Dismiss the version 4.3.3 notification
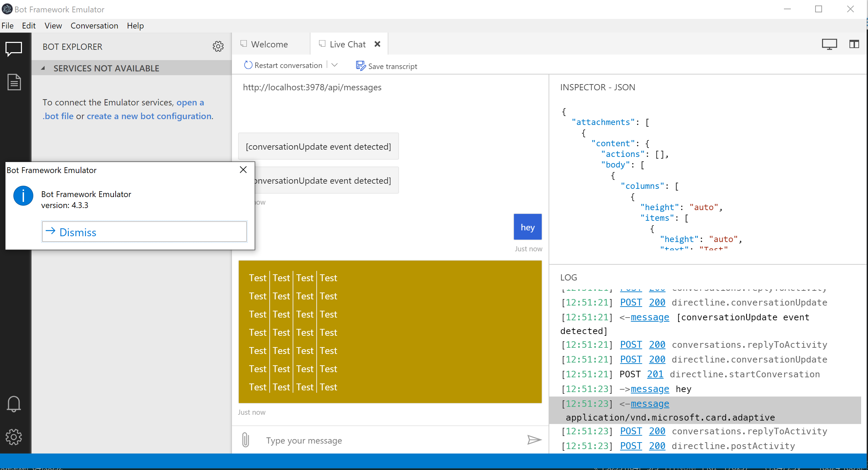 77,232
